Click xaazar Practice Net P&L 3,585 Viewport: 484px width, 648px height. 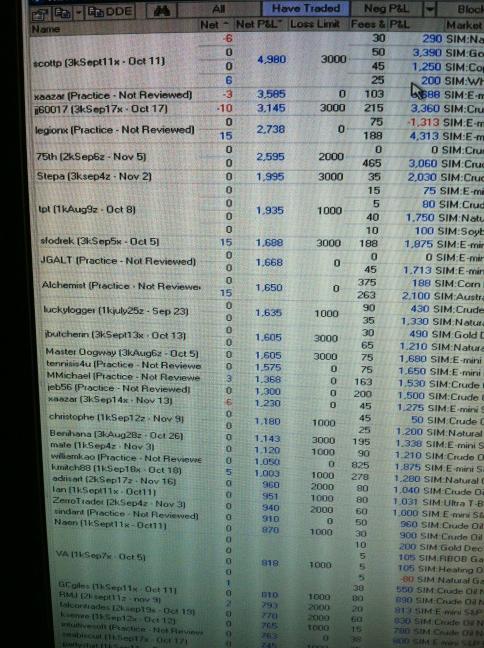click(x=271, y=94)
